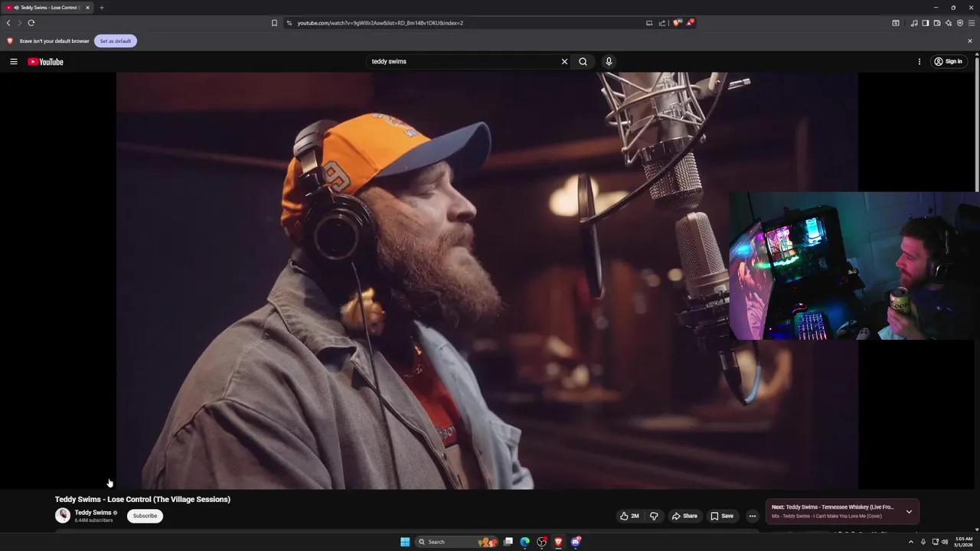Open more actions ellipsis beside Save
The height and width of the screenshot is (551, 980).
pos(752,516)
